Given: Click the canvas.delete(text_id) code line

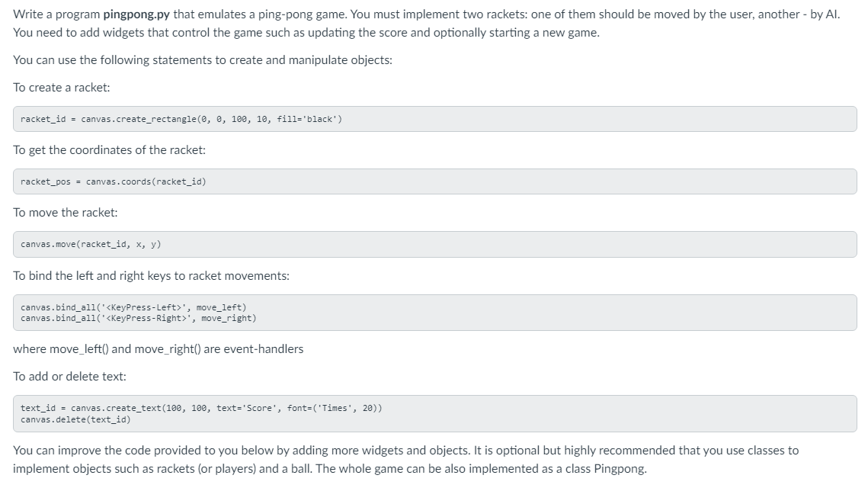Looking at the screenshot, I should pyautogui.click(x=75, y=419).
